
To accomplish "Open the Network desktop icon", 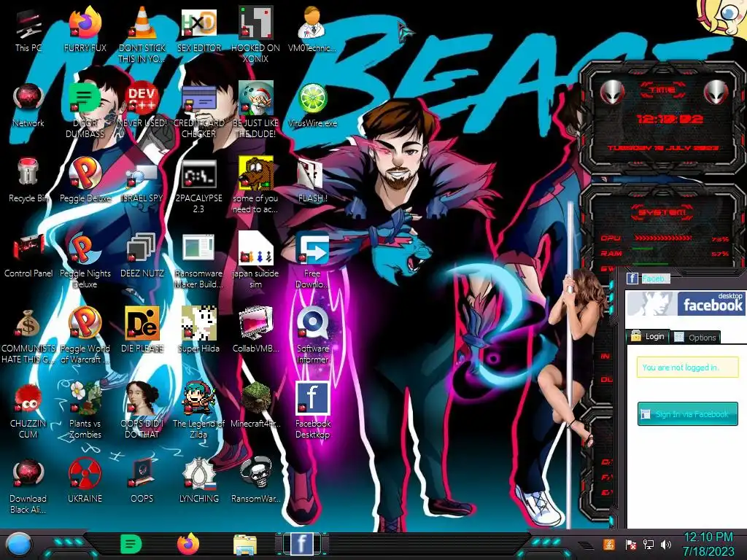I will tap(28, 105).
